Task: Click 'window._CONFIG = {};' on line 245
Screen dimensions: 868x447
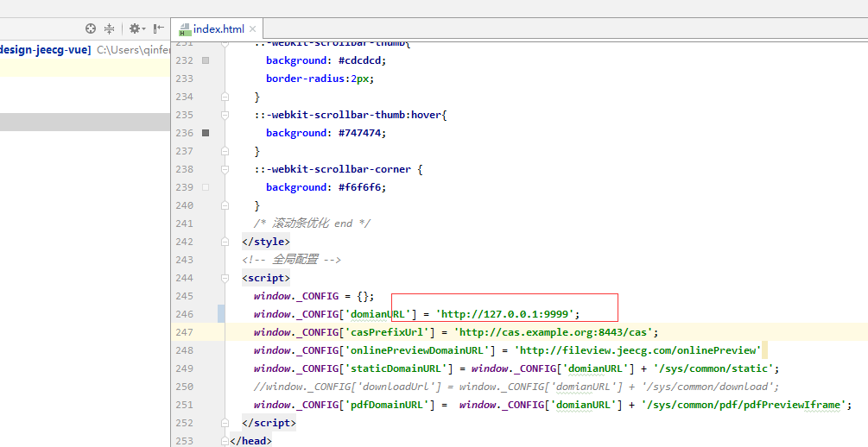Action: pos(314,296)
